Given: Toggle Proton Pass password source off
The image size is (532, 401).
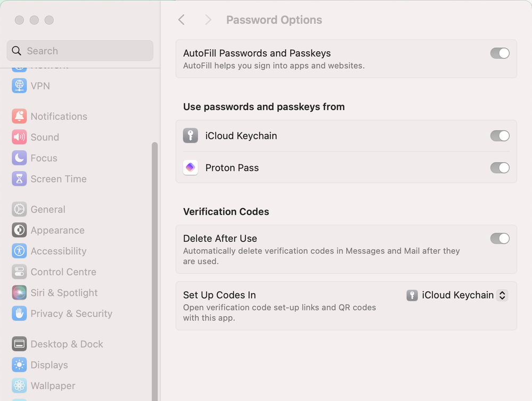Looking at the screenshot, I should (500, 168).
